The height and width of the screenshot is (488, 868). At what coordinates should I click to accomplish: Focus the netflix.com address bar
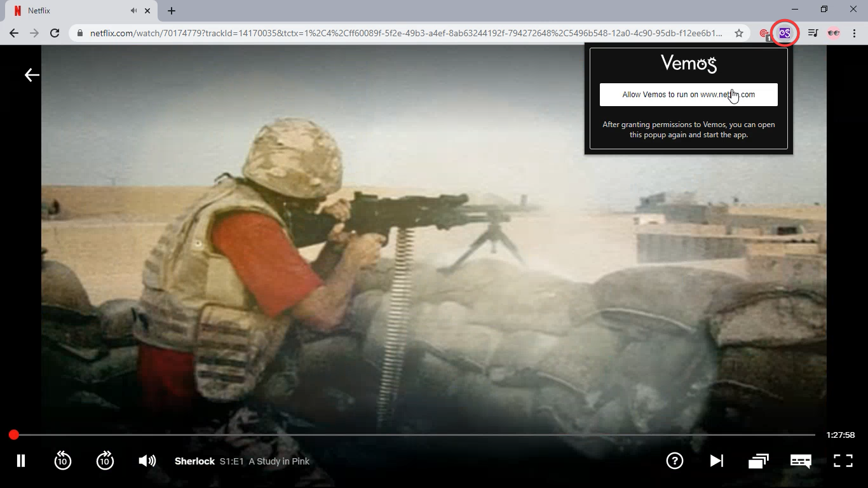pyautogui.click(x=407, y=33)
